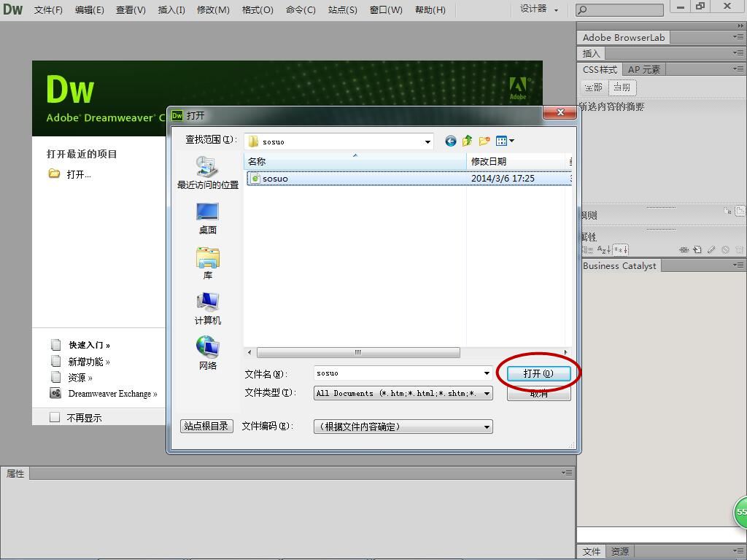Expand the 查找范围 folder dropdown

427,141
